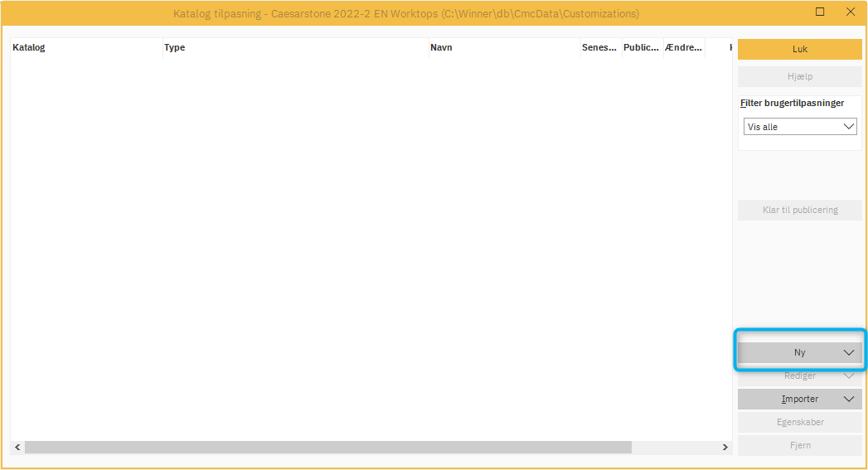Close the window with title bar X
Image resolution: width=868 pixels, height=470 pixels.
[x=850, y=12]
